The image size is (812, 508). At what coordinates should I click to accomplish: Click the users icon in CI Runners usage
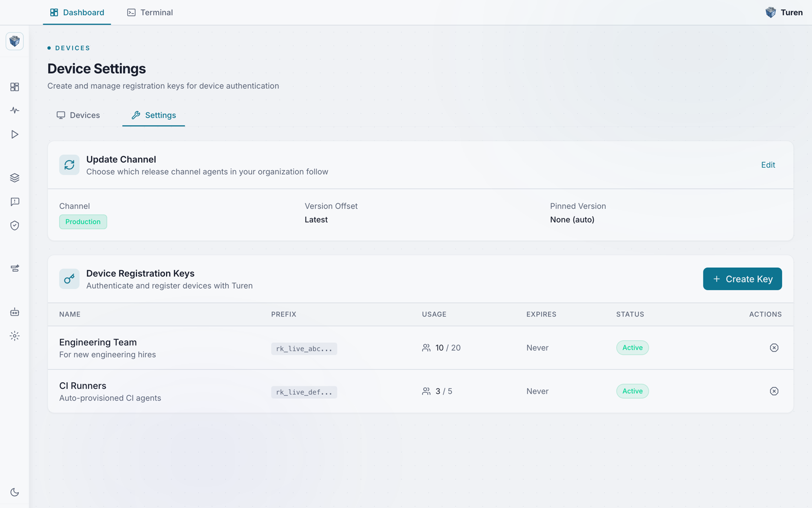426,391
